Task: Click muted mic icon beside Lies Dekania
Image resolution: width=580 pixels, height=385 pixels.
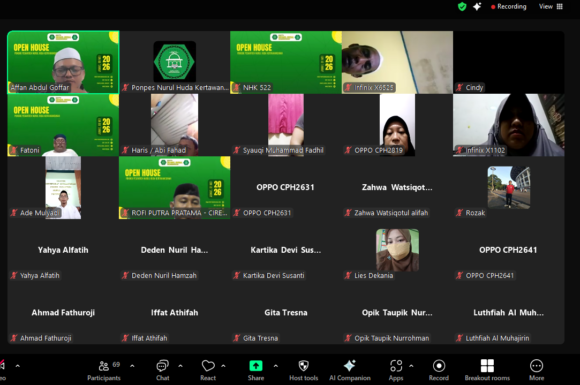Action: [x=348, y=276]
